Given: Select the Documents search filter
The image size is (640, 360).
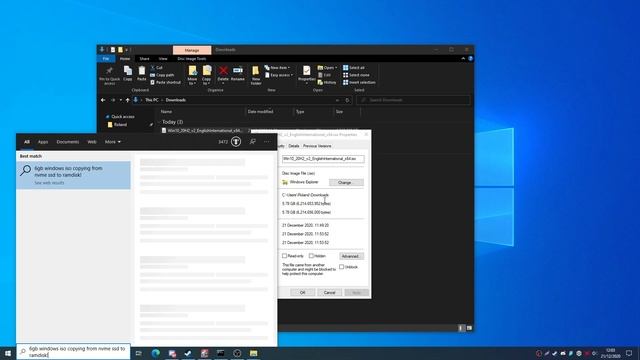Looking at the screenshot, I should tap(68, 142).
